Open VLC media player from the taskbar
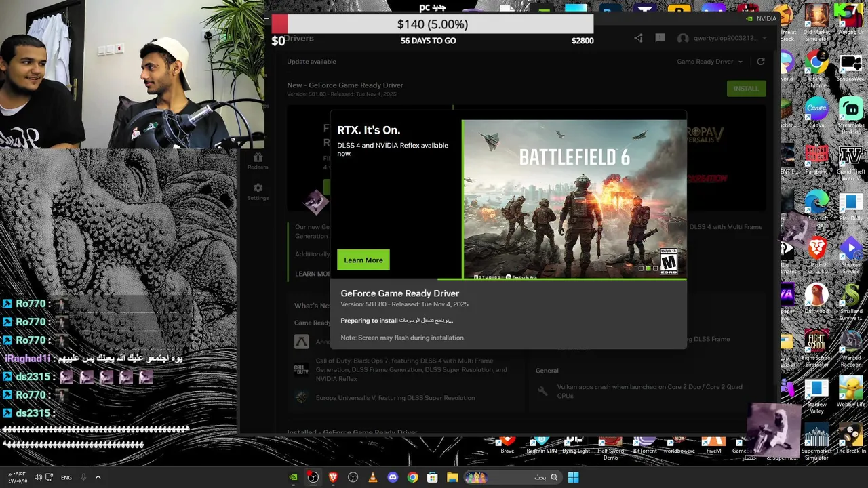This screenshot has height=488, width=868. coord(372,477)
